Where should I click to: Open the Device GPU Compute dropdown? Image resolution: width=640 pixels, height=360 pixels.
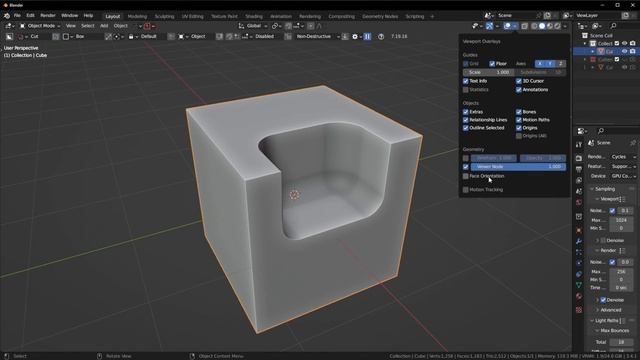point(623,176)
